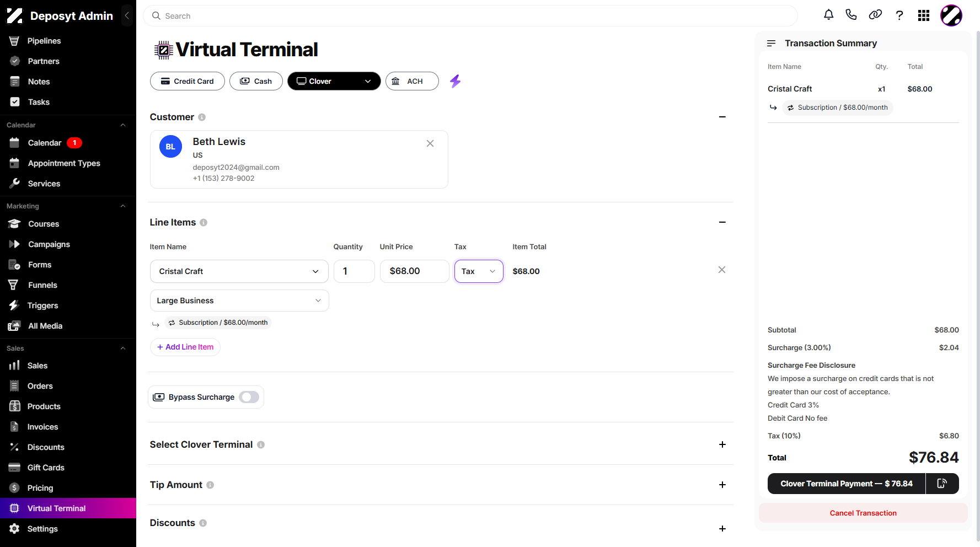
Task: Delete the Cristal Craft line item
Action: [x=722, y=270]
